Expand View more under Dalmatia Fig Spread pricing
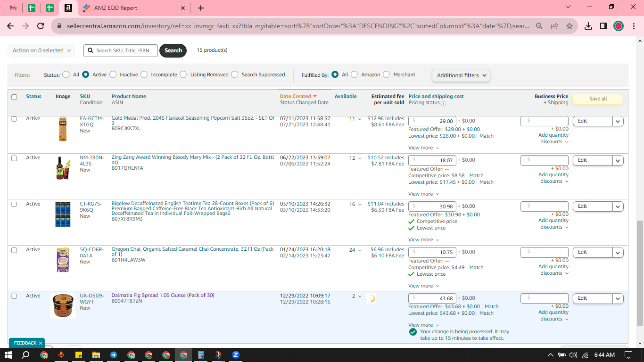Viewport: 644px width, 362px height. click(x=423, y=325)
